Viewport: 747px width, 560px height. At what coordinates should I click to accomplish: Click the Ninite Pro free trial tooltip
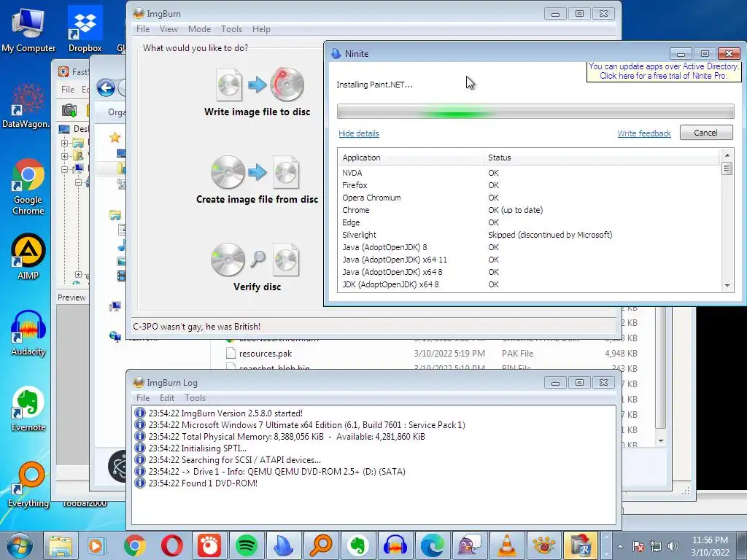pyautogui.click(x=663, y=71)
